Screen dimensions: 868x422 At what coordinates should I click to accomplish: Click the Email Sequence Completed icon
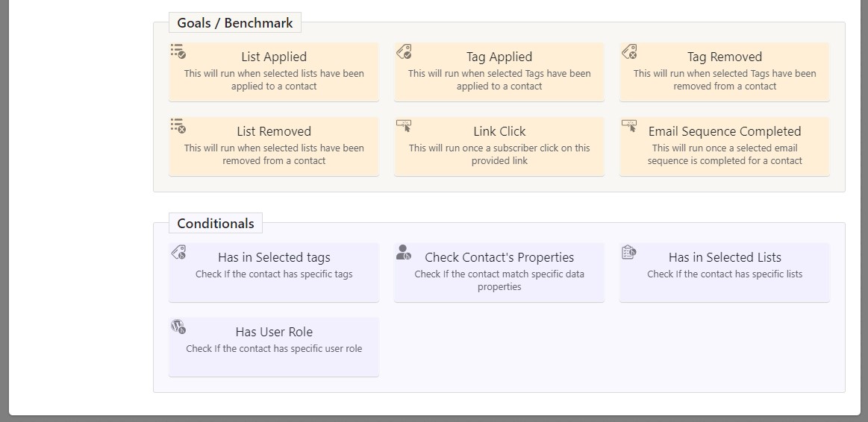629,126
